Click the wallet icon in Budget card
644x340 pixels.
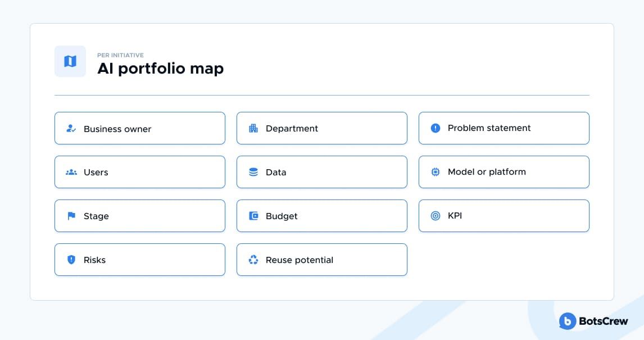253,216
